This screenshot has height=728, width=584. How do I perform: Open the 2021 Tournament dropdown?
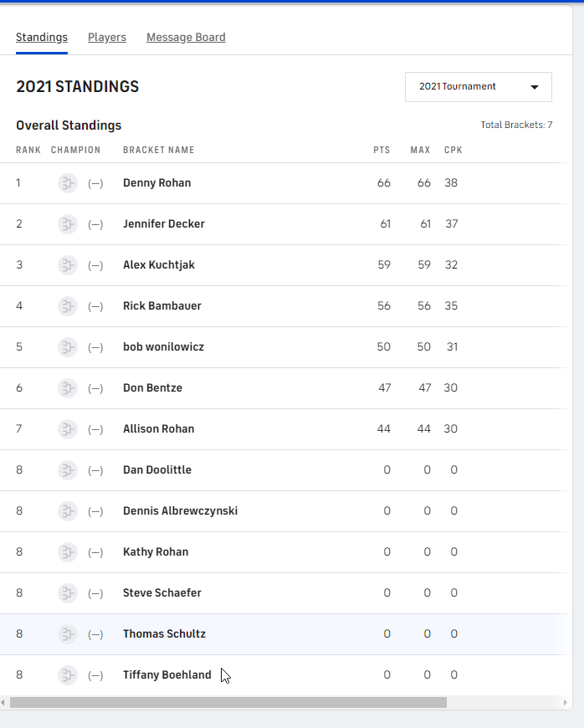478,87
